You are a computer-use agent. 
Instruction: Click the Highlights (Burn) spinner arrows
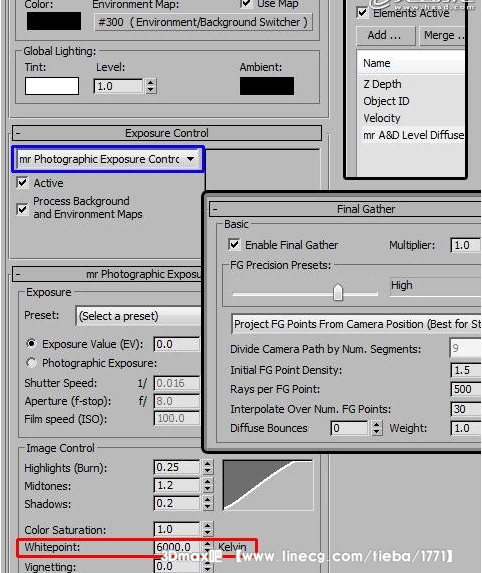tap(208, 467)
